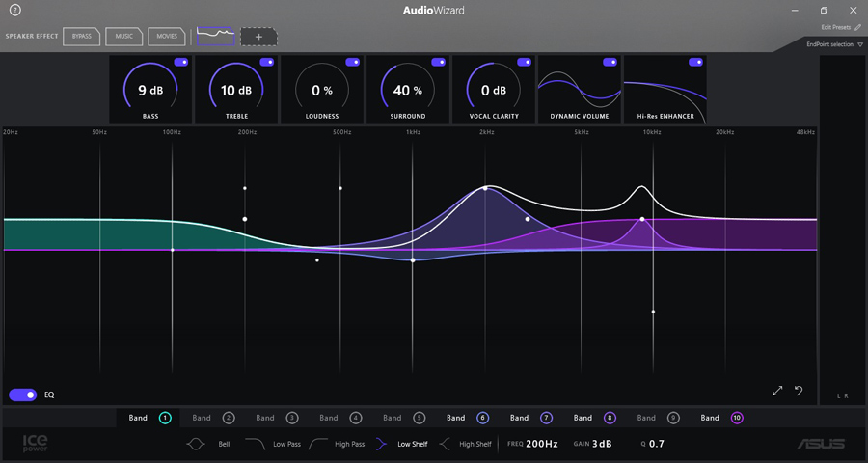Screen dimensions: 868x463
Task: Click the Edit Presets label
Action: 836,27
